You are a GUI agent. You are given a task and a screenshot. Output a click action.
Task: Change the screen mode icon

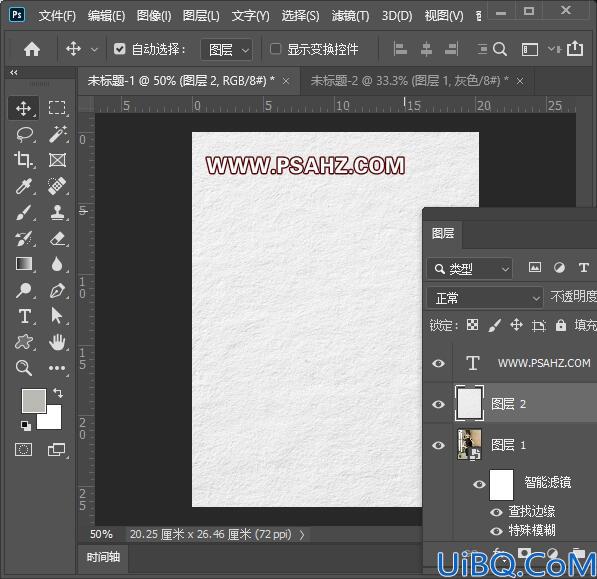tap(57, 450)
